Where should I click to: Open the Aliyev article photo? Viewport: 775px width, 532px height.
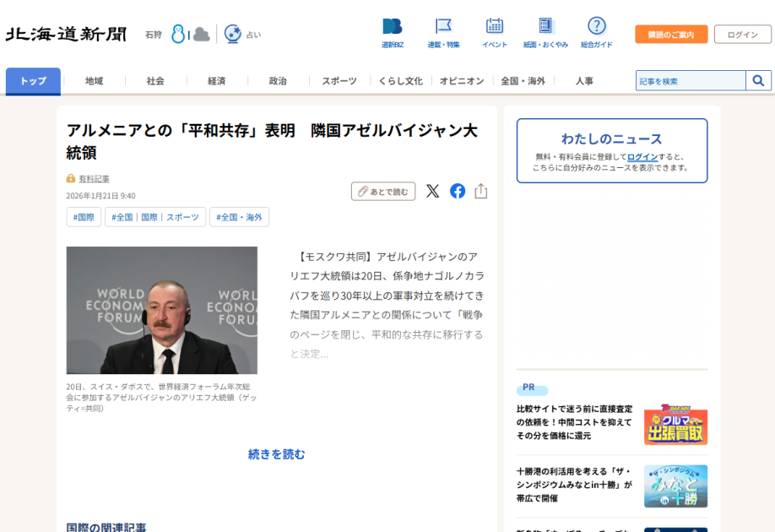[x=162, y=310]
